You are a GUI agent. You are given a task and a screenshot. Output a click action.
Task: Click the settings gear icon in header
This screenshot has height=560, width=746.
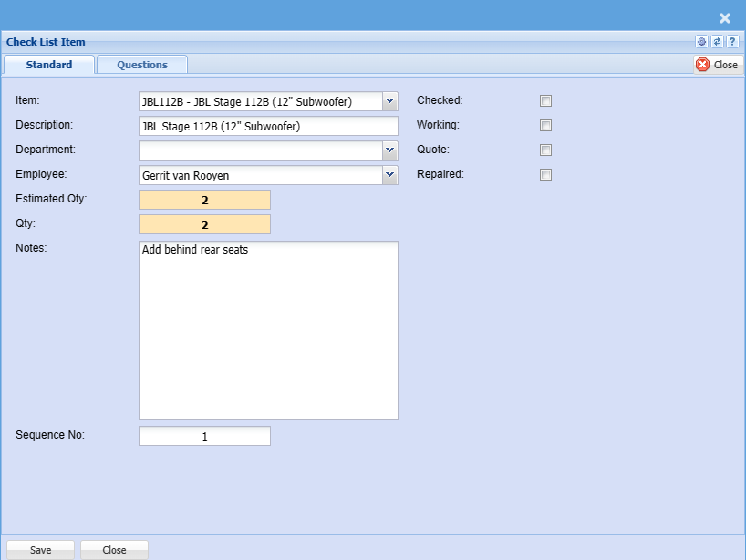tap(701, 42)
